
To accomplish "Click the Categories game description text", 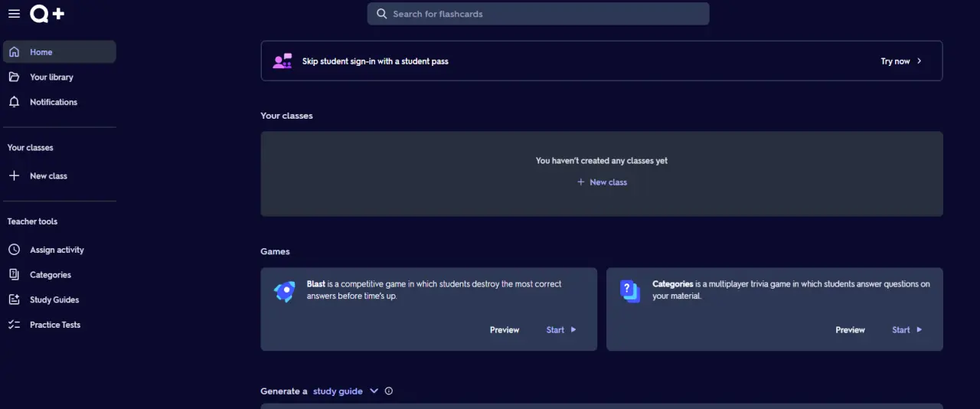I will [791, 290].
